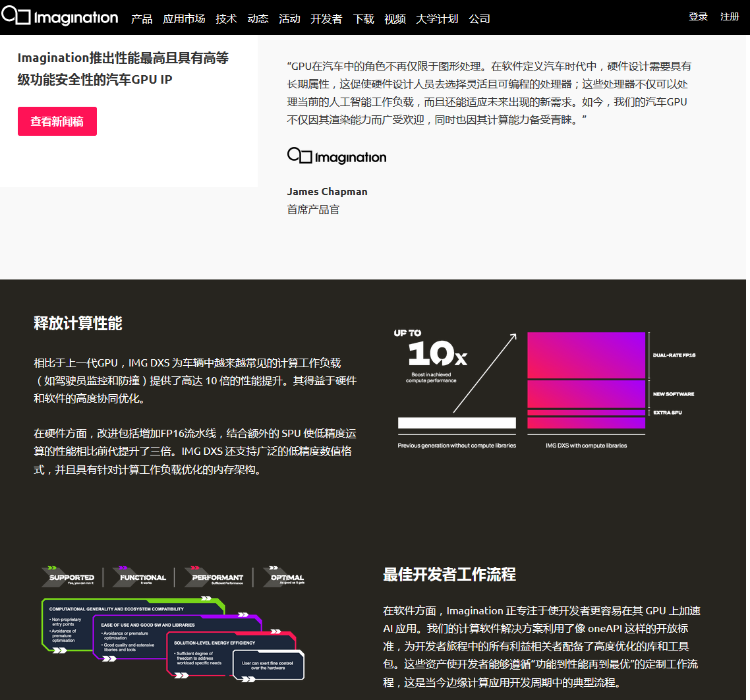Open the 公司 navigation menu
The height and width of the screenshot is (700, 750).
point(479,18)
